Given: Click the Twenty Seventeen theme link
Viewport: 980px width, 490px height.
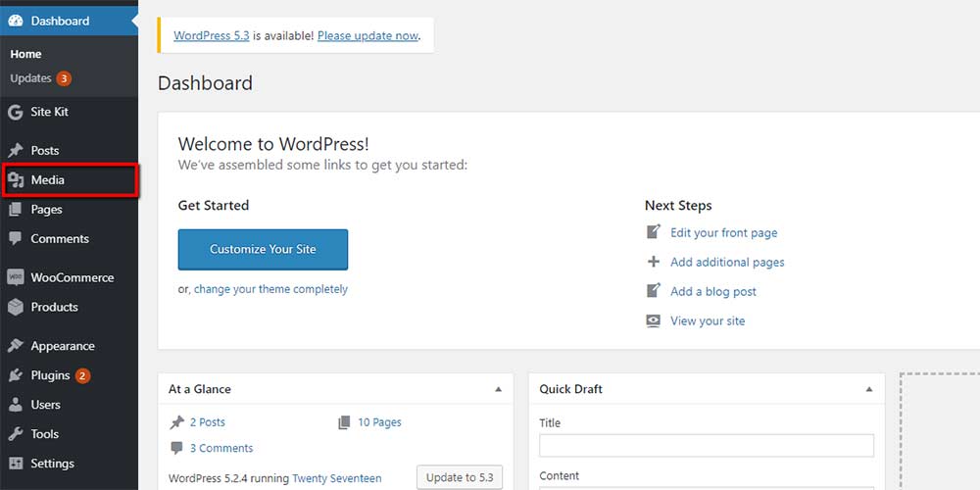Looking at the screenshot, I should tap(337, 479).
